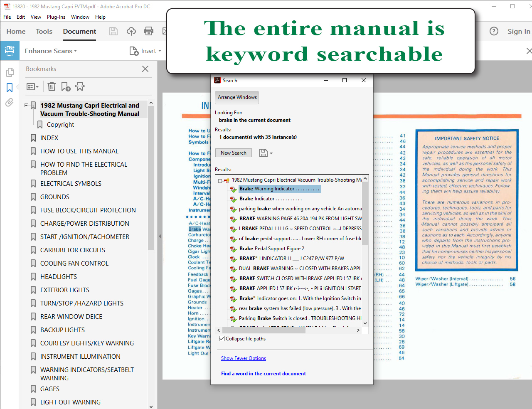Toggle Collapse file paths checkbox
The height and width of the screenshot is (409, 532).
click(x=222, y=339)
